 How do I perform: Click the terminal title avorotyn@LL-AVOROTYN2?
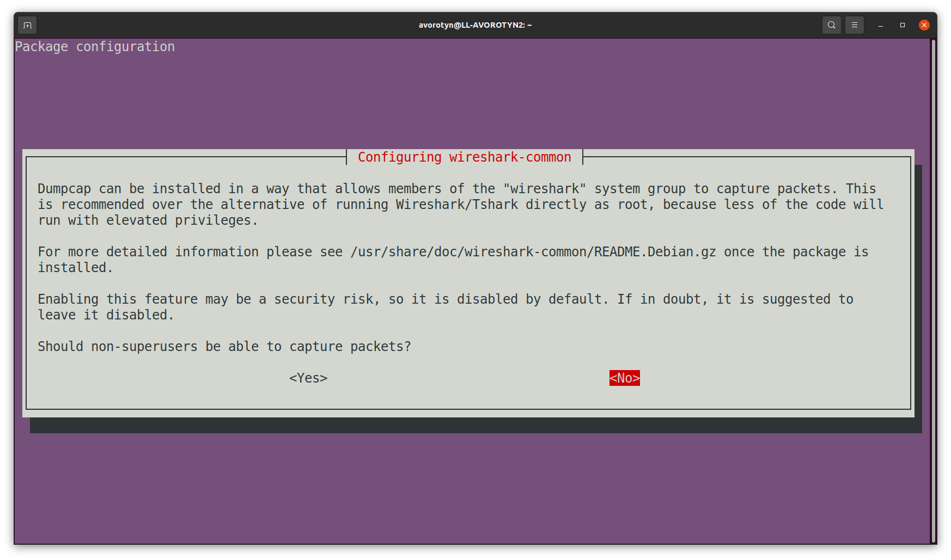475,25
